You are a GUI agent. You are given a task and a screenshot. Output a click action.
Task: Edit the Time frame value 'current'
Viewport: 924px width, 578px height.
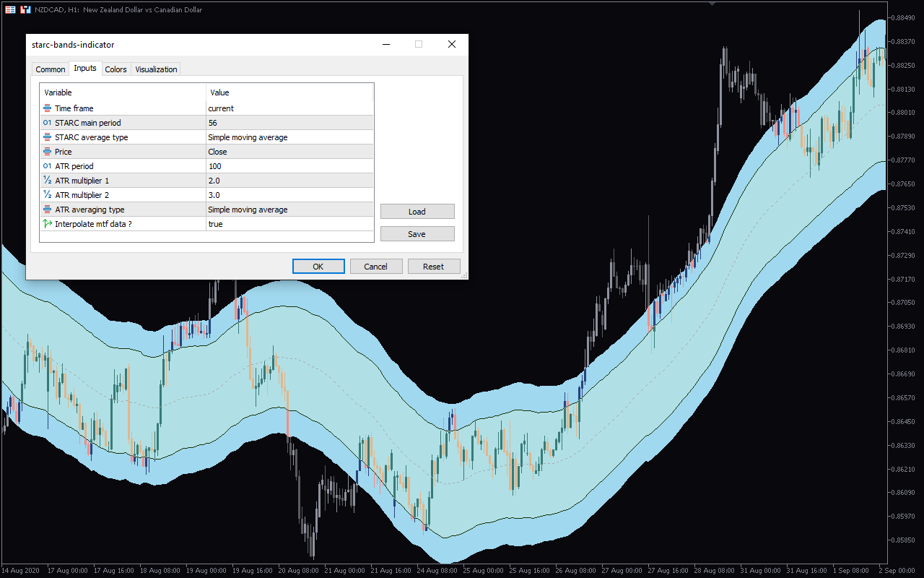289,108
